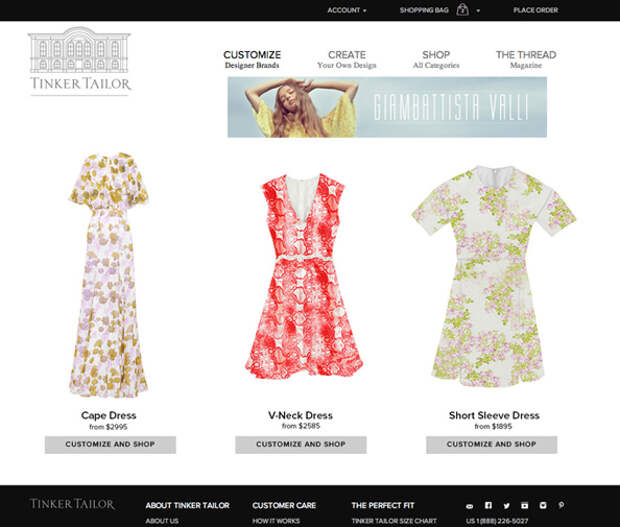Open the Pinterest icon in footer
The height and width of the screenshot is (527, 620).
coord(561,505)
